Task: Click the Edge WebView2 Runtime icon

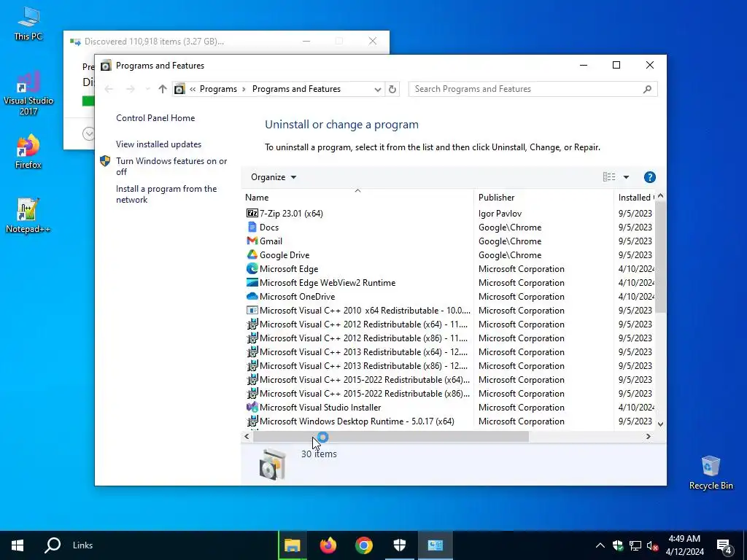Action: tap(252, 282)
